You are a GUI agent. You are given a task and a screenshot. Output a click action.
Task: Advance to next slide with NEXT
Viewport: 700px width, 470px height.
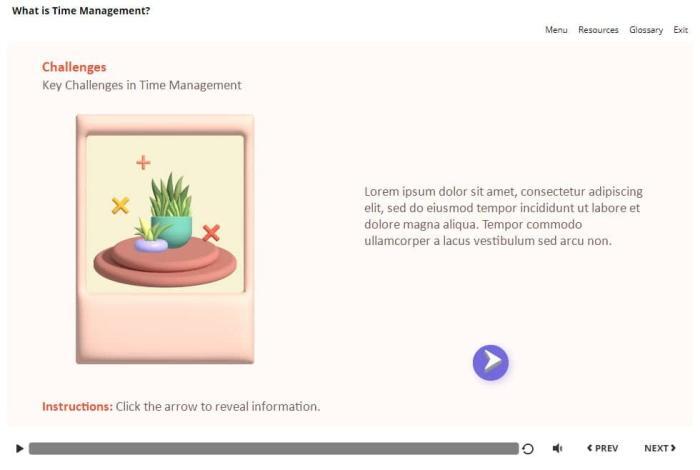659,449
